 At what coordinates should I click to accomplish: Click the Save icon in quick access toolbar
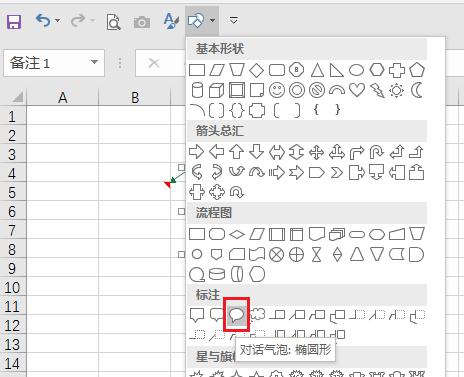pyautogui.click(x=14, y=21)
